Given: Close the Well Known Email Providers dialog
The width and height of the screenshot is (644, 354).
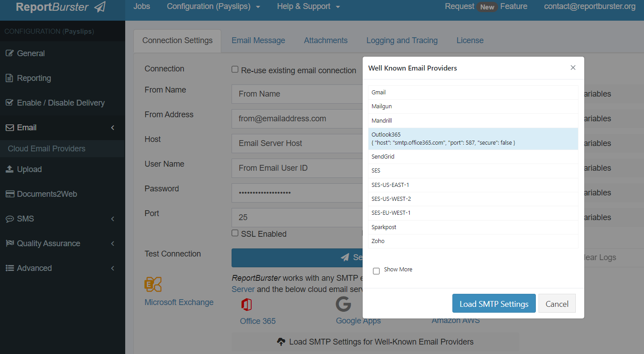Looking at the screenshot, I should (x=573, y=67).
